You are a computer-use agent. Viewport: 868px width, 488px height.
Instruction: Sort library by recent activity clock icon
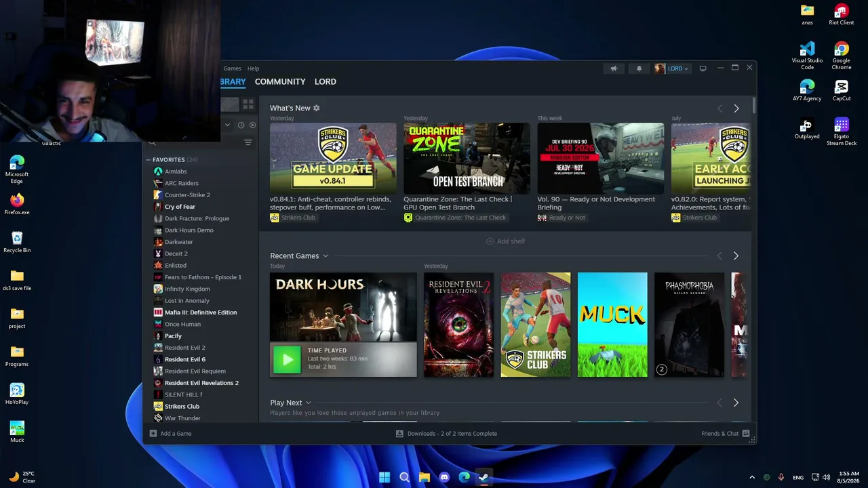click(x=241, y=125)
